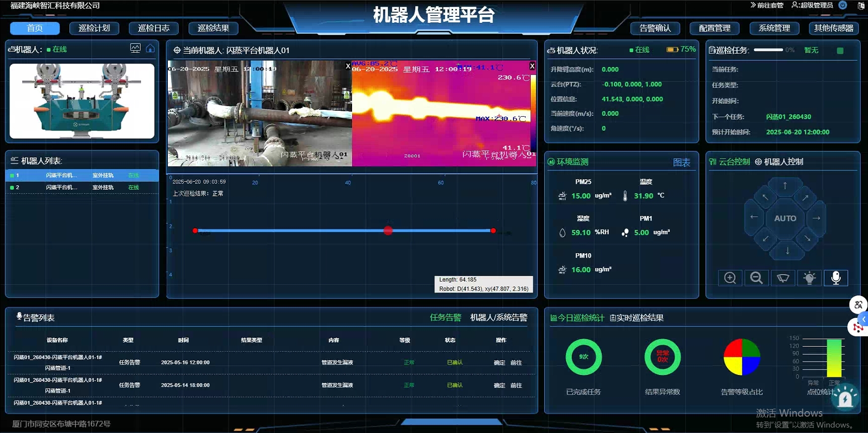Click the visible-light pipe camera video

260,113
